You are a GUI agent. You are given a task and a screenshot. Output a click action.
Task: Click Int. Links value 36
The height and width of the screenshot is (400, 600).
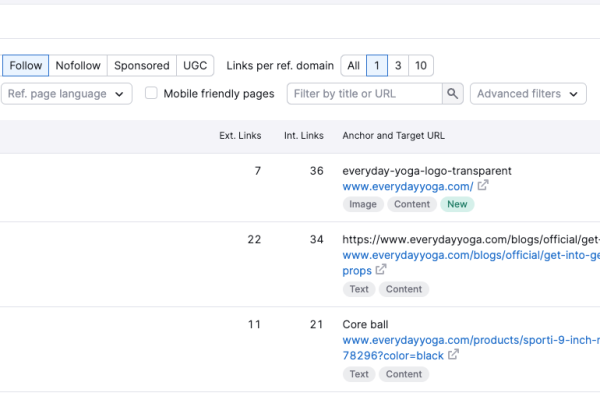pyautogui.click(x=316, y=171)
